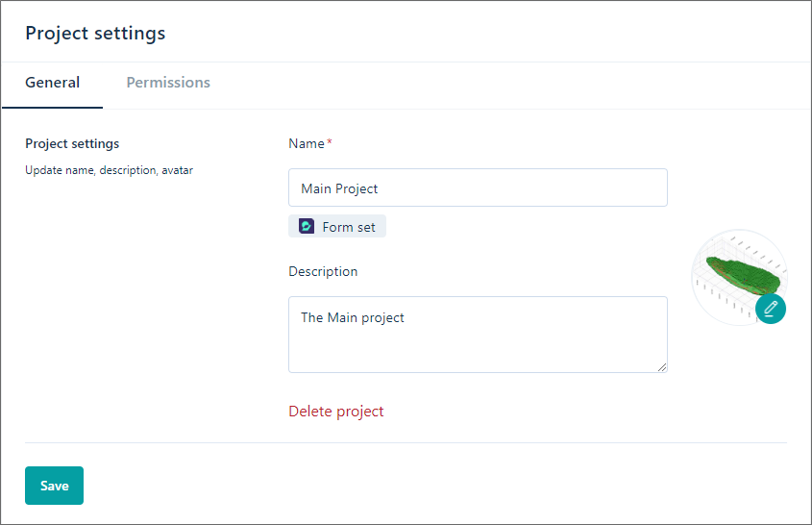Click the Name field label
This screenshot has width=812, height=525.
coord(307,143)
